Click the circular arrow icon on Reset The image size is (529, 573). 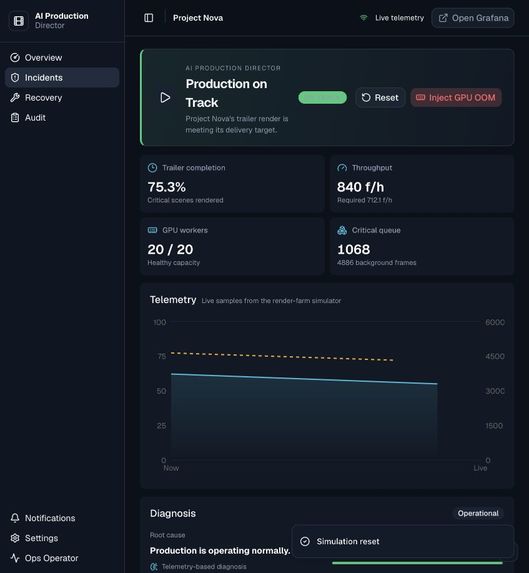click(x=366, y=98)
